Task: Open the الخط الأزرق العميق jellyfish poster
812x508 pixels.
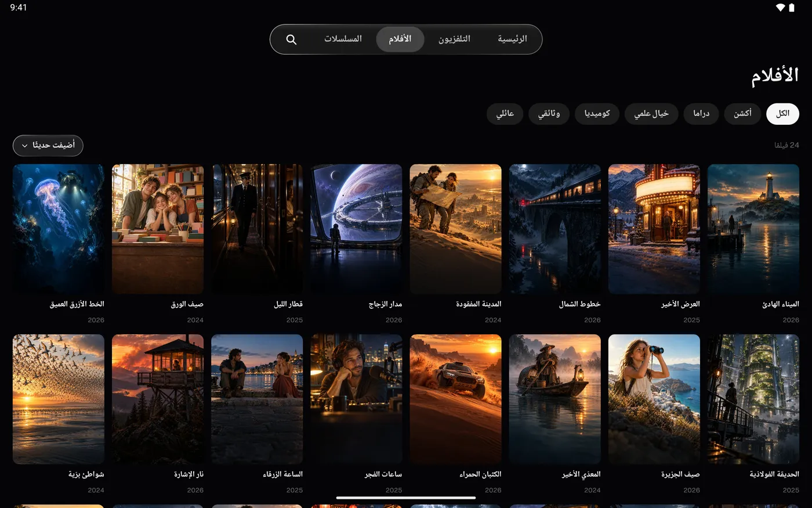Action: point(59,229)
